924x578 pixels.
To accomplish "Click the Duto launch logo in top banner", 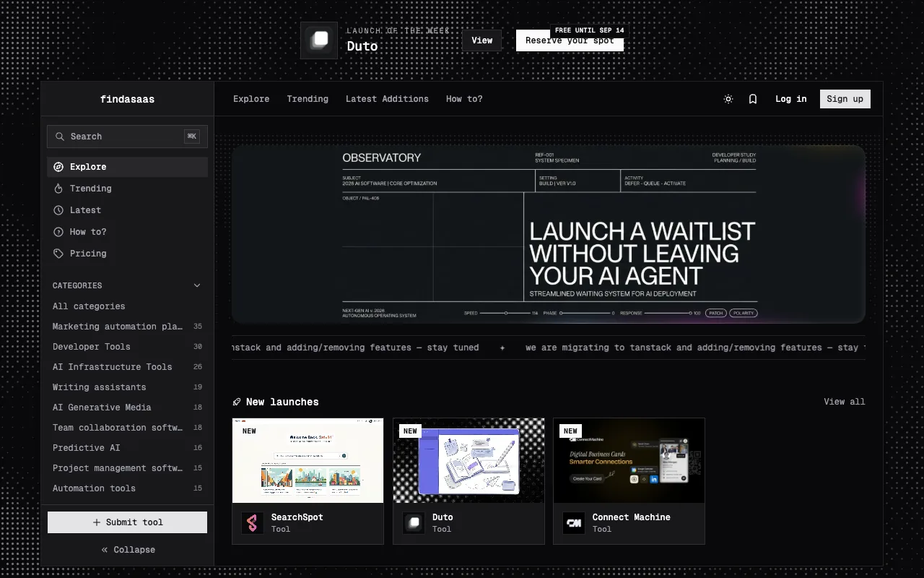I will coord(319,40).
